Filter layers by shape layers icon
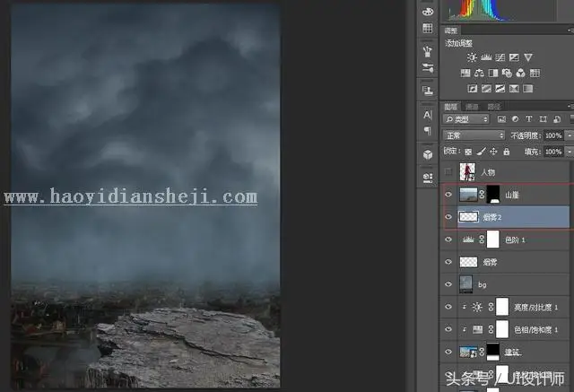Screen dimensions: 574x392 543,119
